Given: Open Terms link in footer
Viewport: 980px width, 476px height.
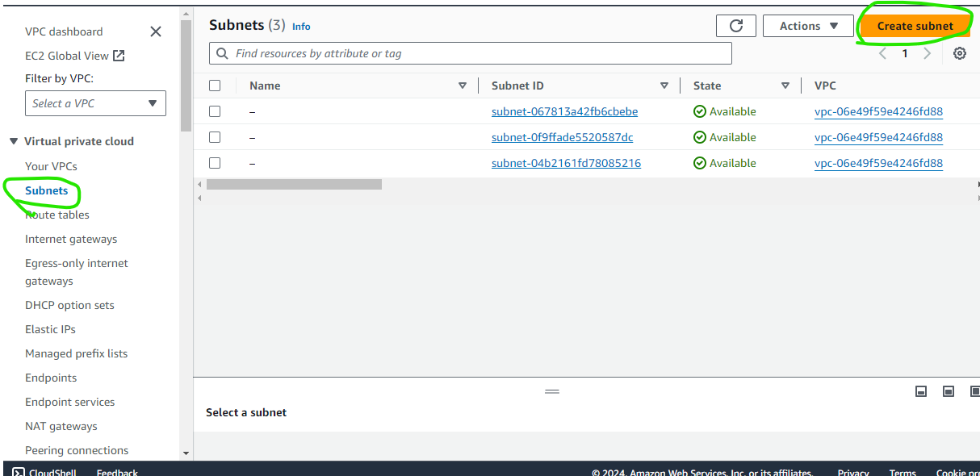Looking at the screenshot, I should (x=903, y=472).
